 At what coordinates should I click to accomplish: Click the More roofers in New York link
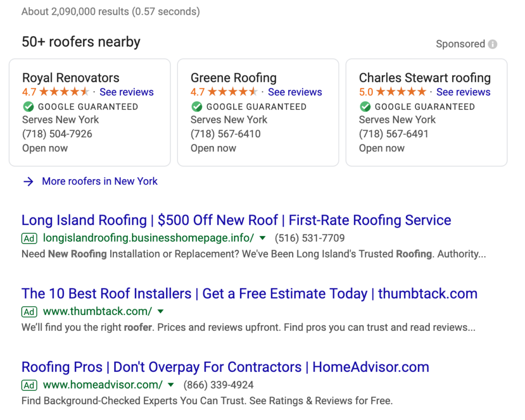(x=99, y=181)
